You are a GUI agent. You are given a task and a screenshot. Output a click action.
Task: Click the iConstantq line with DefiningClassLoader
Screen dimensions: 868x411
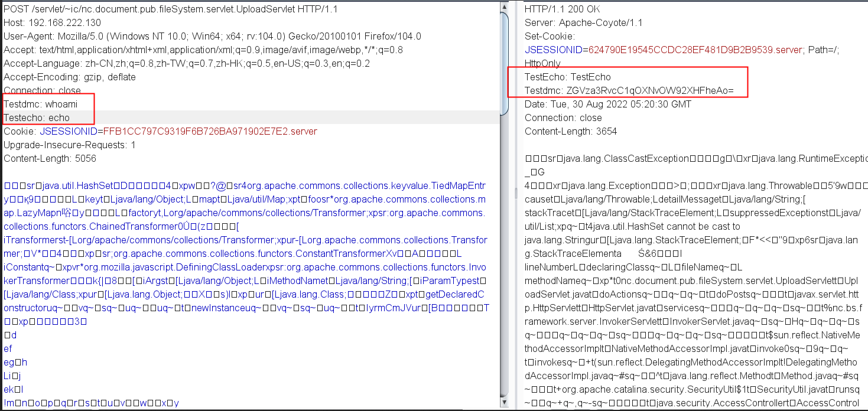[244, 267]
